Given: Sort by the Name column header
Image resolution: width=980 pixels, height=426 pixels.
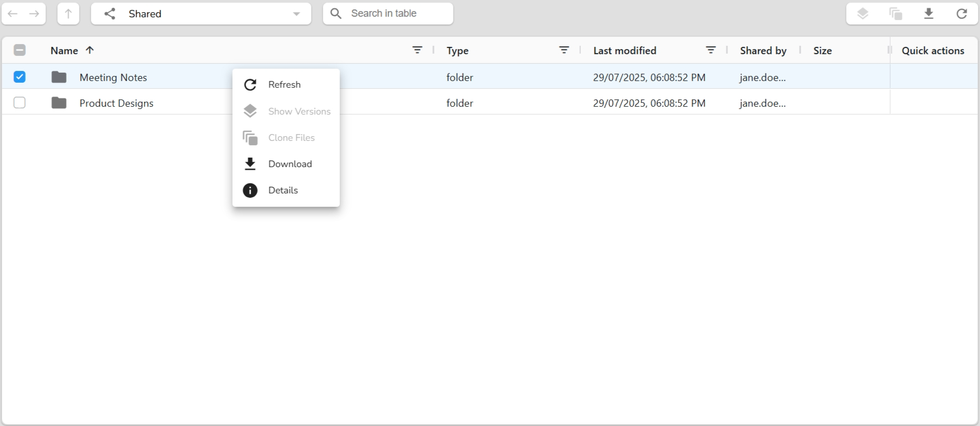Looking at the screenshot, I should tap(64, 50).
